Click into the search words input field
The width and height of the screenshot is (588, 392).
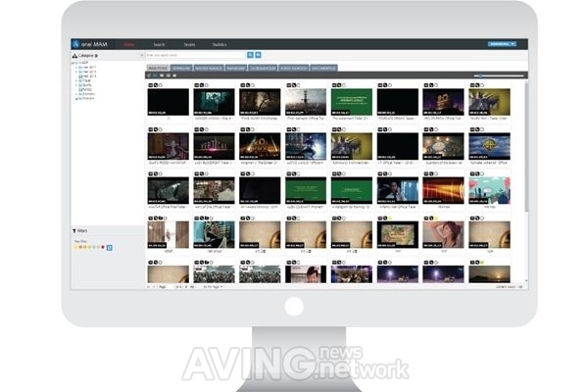click(196, 55)
